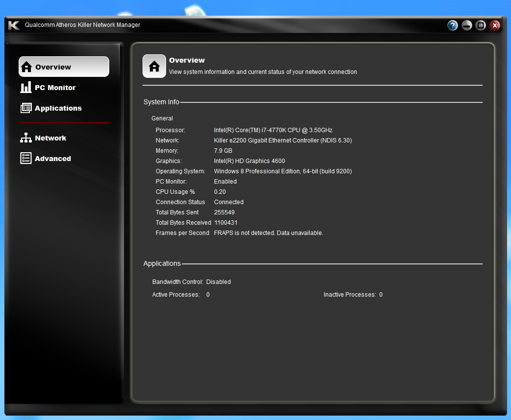Click the memory value '7.9 GB'
511x420 pixels.
[x=223, y=151]
